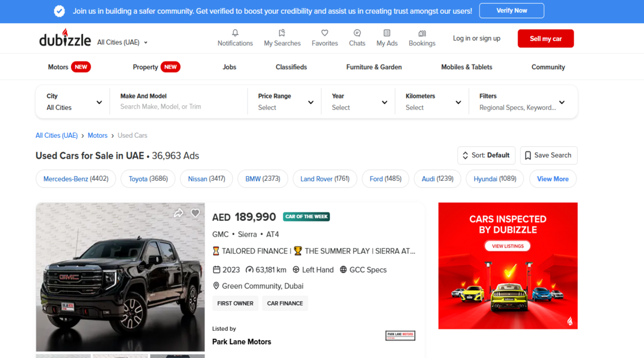Filter by Mercedes-Benz (4402)
The width and height of the screenshot is (644, 358).
tap(76, 179)
